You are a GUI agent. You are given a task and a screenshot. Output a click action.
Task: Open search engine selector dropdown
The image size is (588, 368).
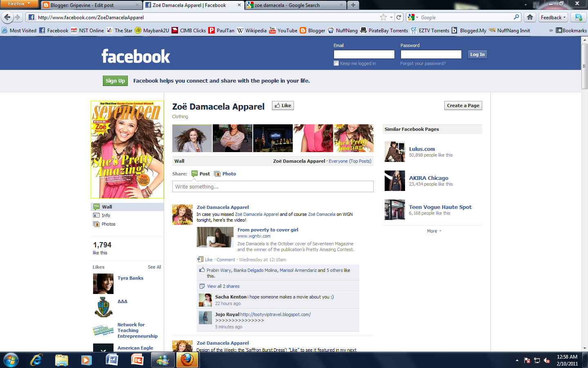pyautogui.click(x=413, y=17)
